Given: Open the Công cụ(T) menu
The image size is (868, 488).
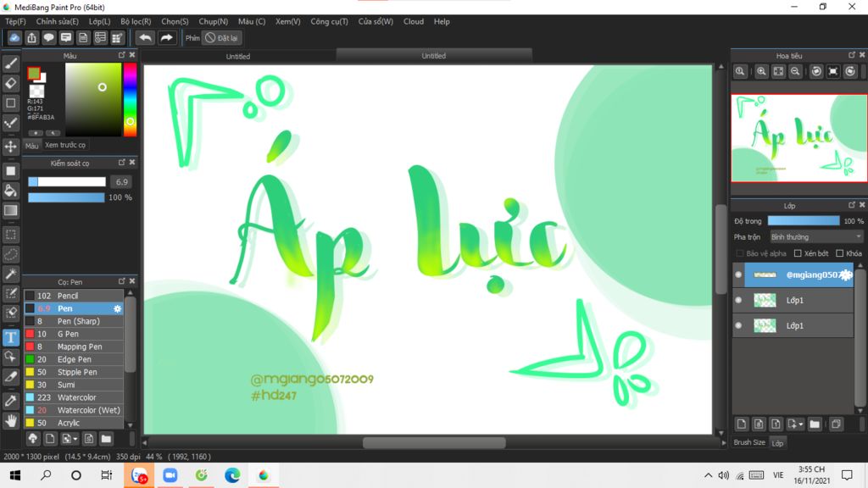Looking at the screenshot, I should tap(329, 21).
